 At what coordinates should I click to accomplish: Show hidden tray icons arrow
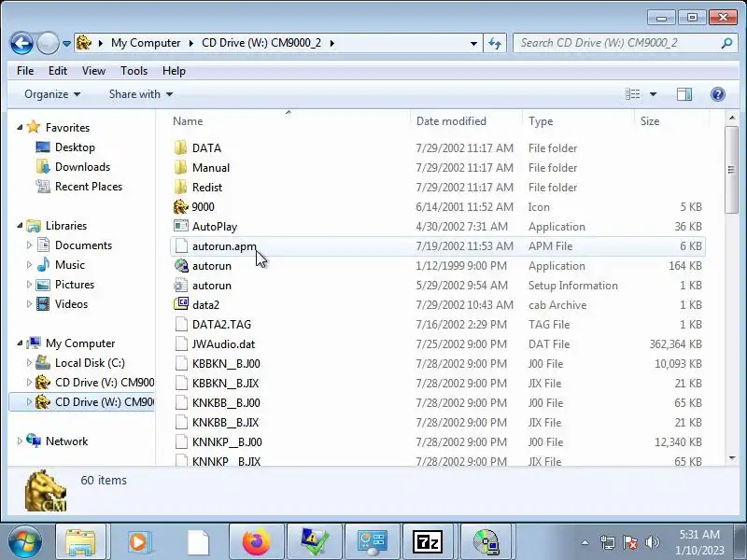tap(585, 542)
